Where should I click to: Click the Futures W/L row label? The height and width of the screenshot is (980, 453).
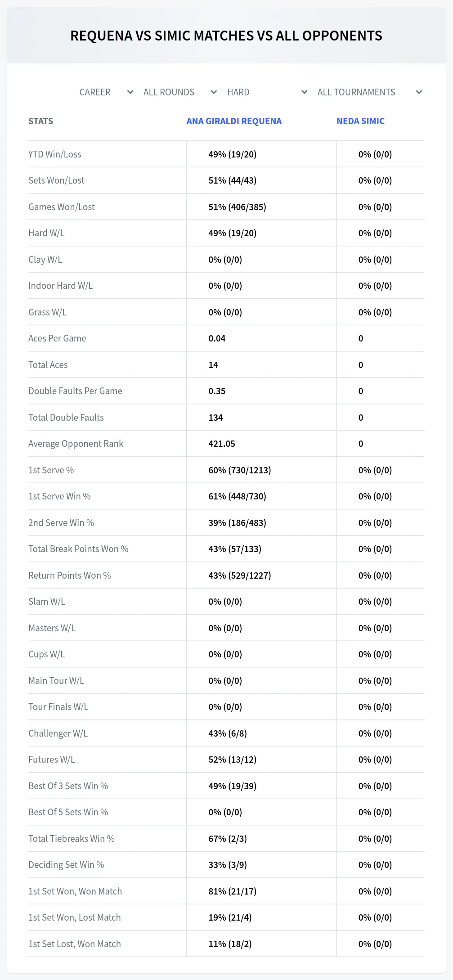coord(52,760)
